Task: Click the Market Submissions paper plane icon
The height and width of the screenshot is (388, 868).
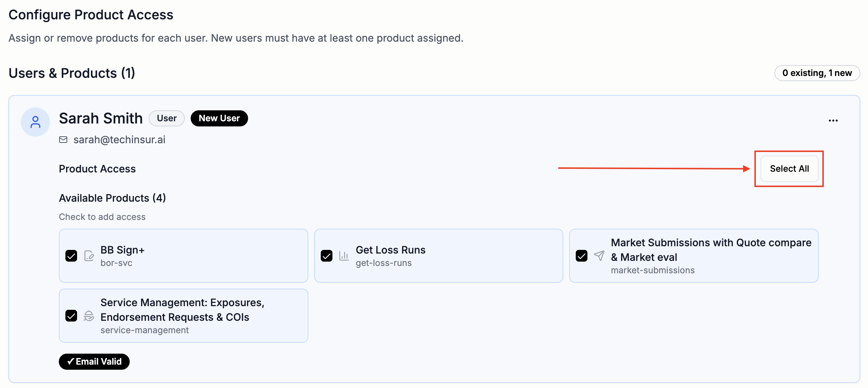Action: pyautogui.click(x=599, y=256)
